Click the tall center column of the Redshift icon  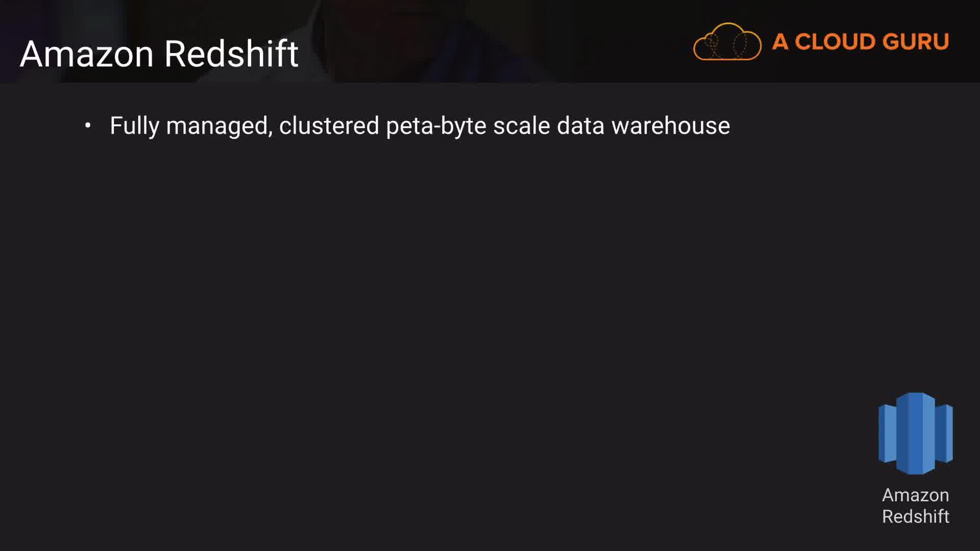point(916,433)
